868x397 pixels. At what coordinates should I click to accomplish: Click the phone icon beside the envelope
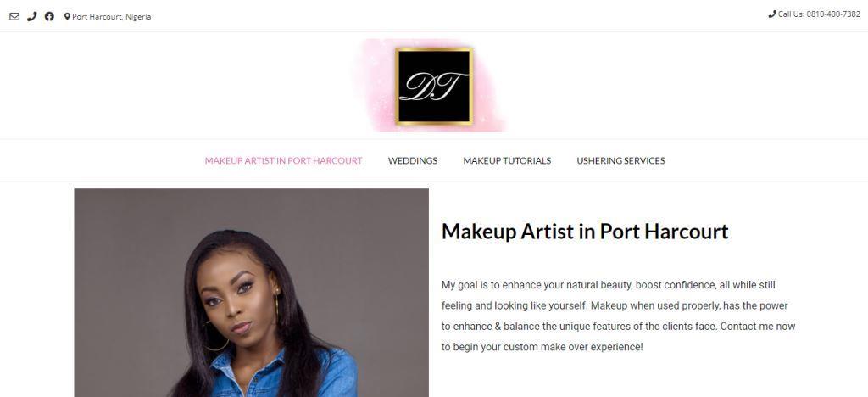(31, 17)
